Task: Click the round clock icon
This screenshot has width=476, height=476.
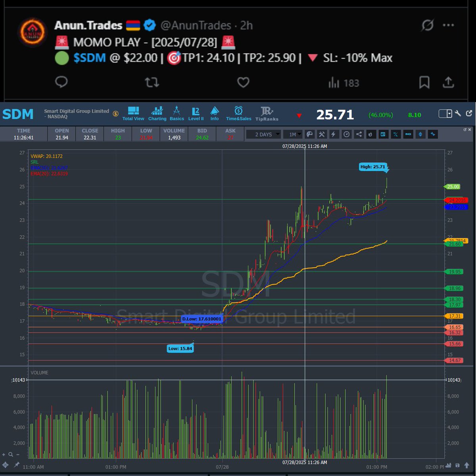Action: [346, 135]
